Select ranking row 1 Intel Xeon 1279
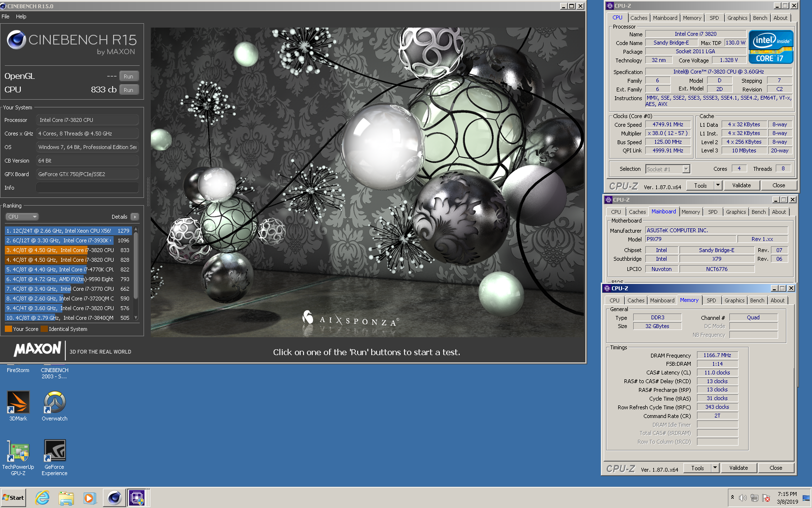Viewport: 812px width, 508px height. click(68, 231)
